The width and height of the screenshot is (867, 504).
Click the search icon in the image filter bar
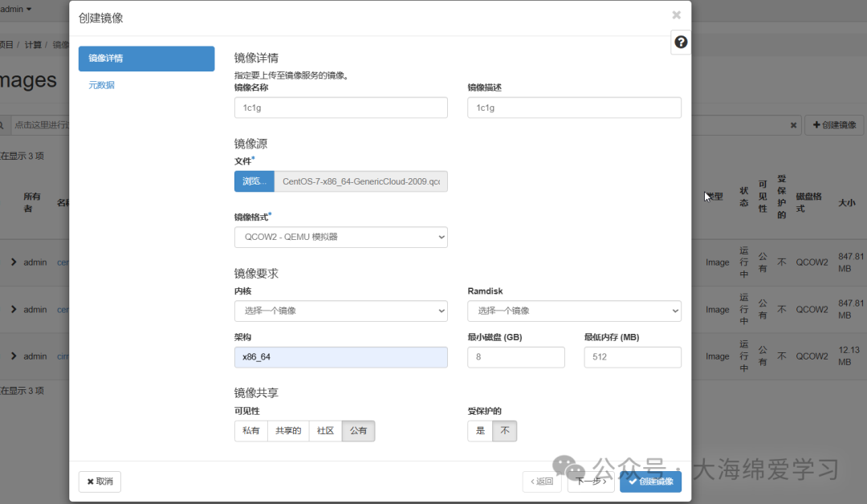(x=5, y=124)
